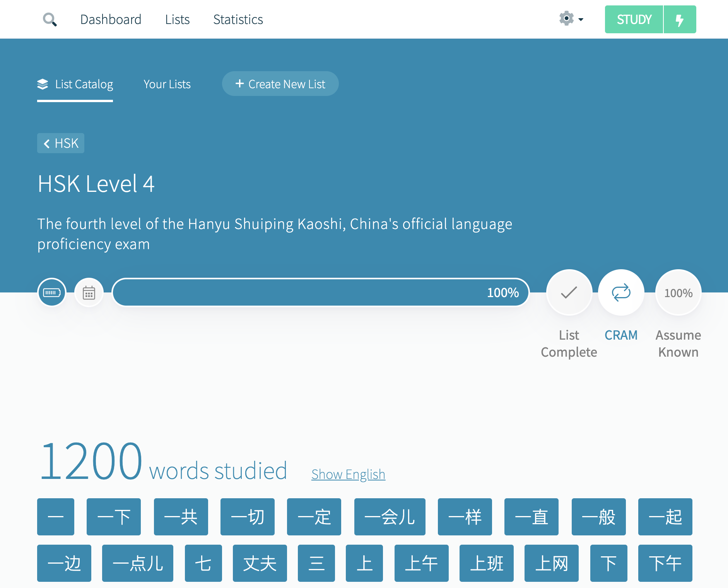Open the Statistics page
Image resolution: width=728 pixels, height=588 pixels.
coord(238,19)
